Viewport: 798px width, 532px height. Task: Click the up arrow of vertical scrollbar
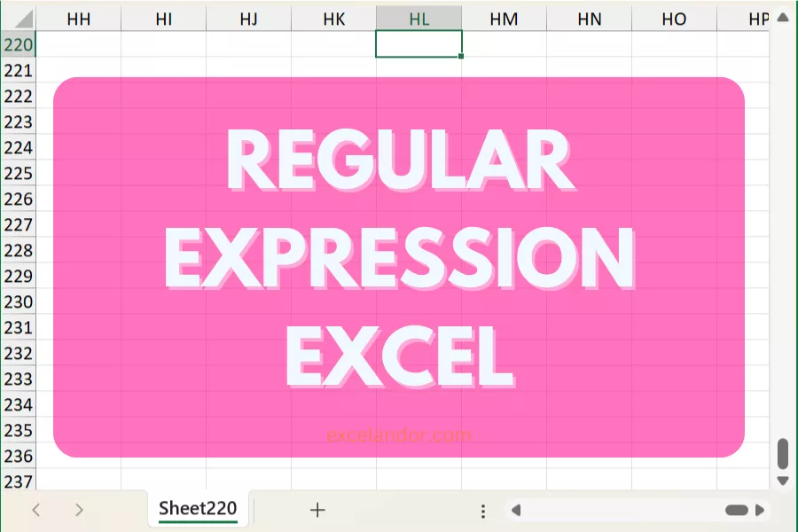[x=783, y=17]
